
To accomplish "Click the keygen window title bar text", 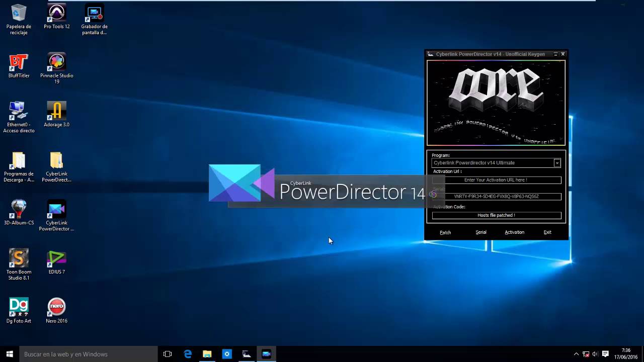I will click(490, 54).
